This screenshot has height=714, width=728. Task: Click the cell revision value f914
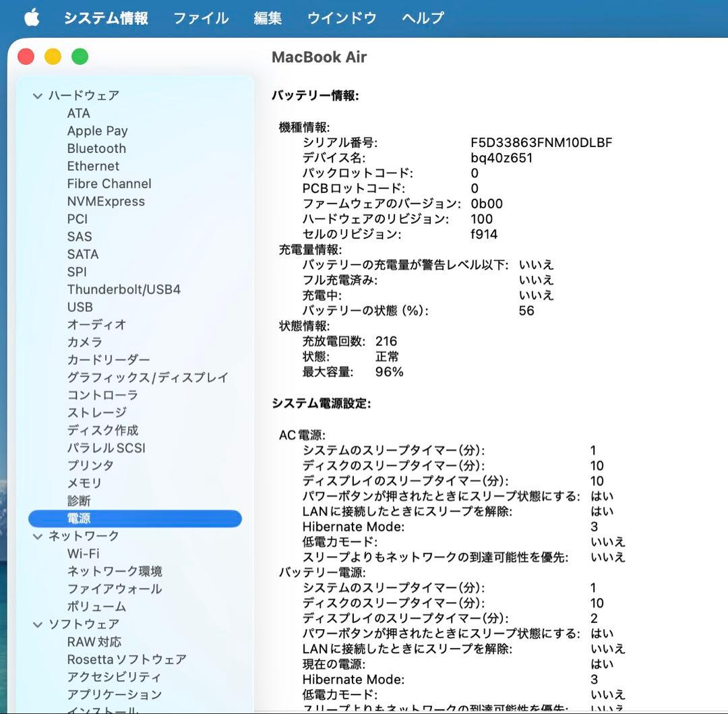tap(484, 235)
